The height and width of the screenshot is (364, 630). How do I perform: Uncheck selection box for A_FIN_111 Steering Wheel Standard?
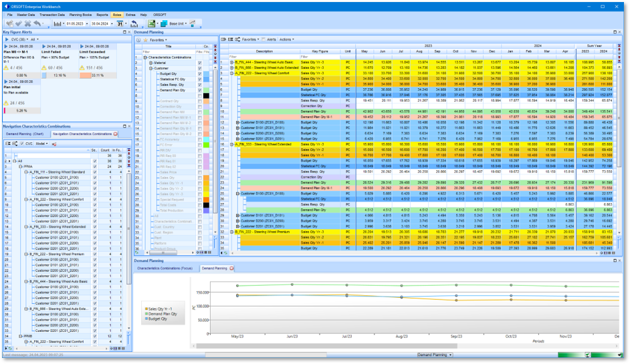click(95, 172)
